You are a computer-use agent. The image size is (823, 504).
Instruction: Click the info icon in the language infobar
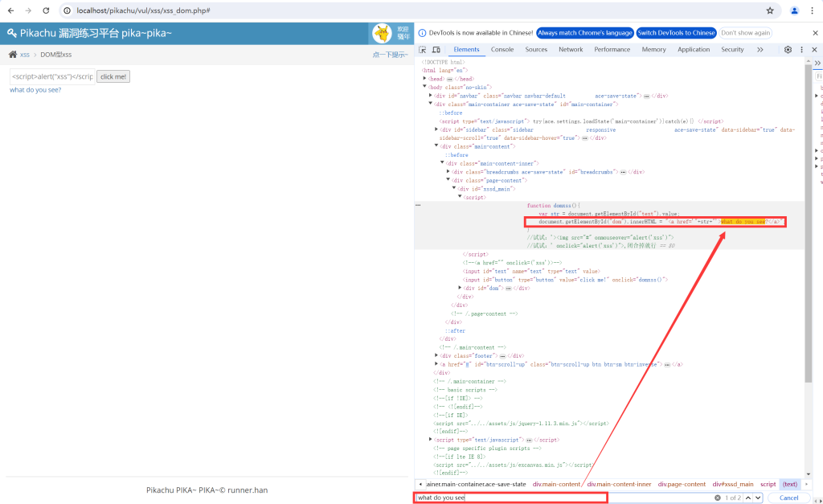pyautogui.click(x=422, y=32)
